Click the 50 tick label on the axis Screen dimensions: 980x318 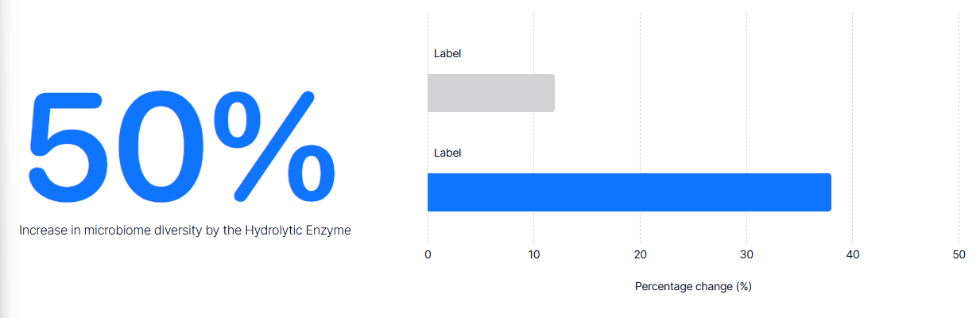(x=959, y=254)
